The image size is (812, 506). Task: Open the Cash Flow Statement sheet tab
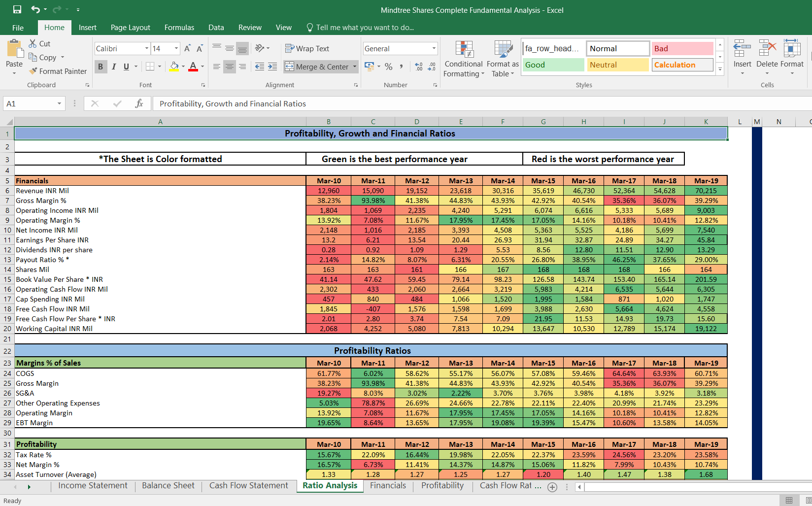249,486
